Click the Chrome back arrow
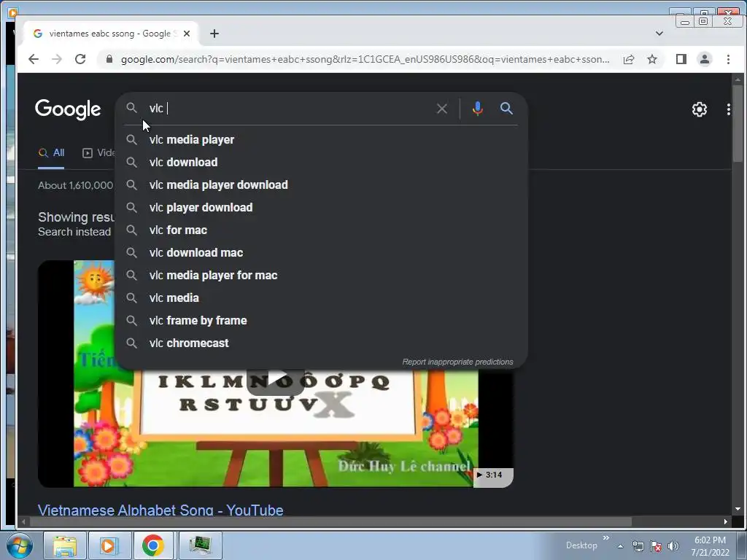747x560 pixels. point(34,59)
